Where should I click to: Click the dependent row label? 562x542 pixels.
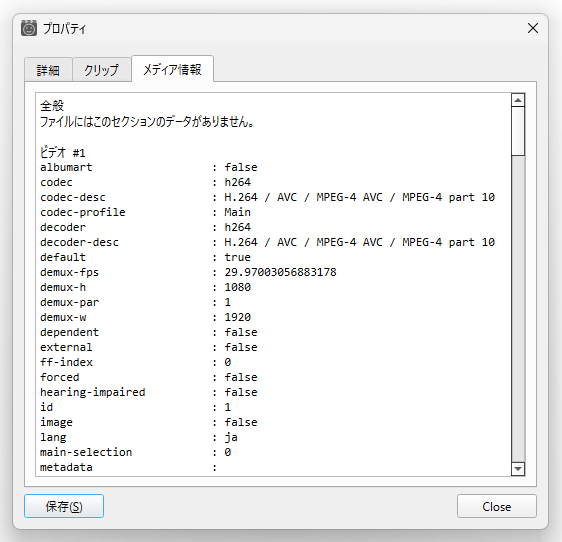[70, 332]
